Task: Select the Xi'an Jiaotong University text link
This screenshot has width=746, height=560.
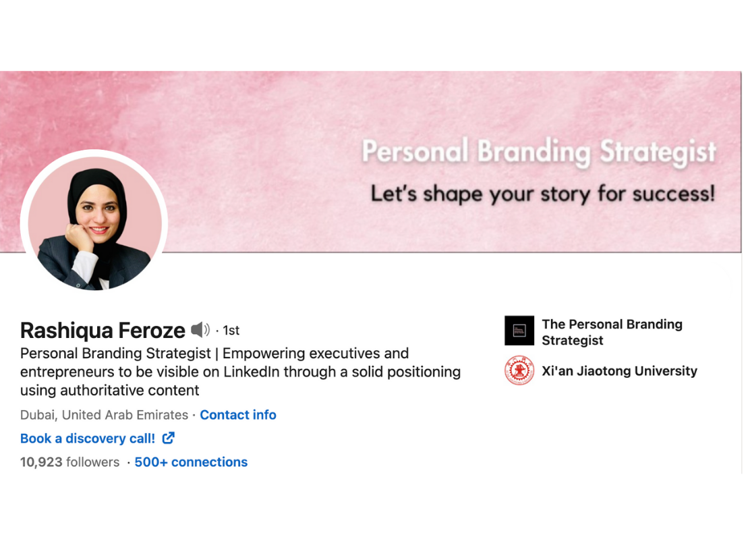Action: click(x=619, y=371)
